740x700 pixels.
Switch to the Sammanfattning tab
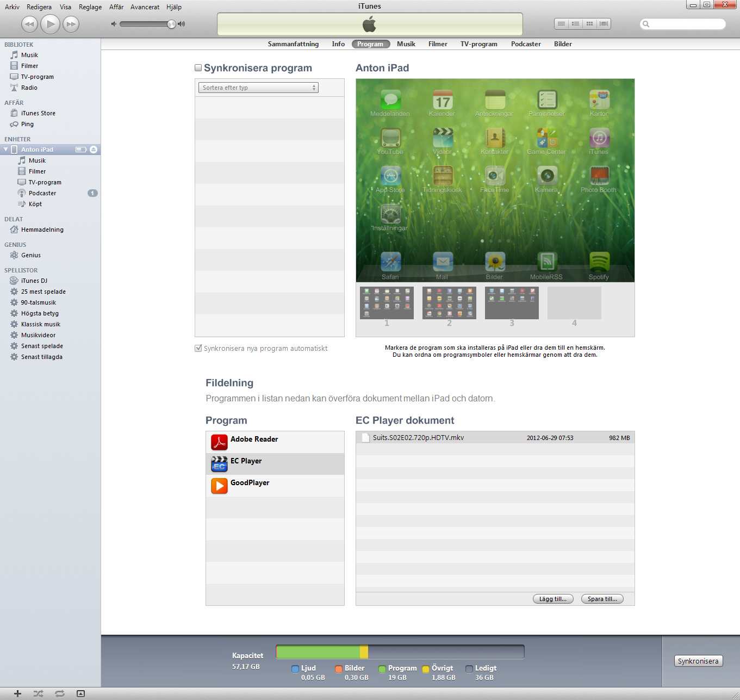[x=293, y=44]
